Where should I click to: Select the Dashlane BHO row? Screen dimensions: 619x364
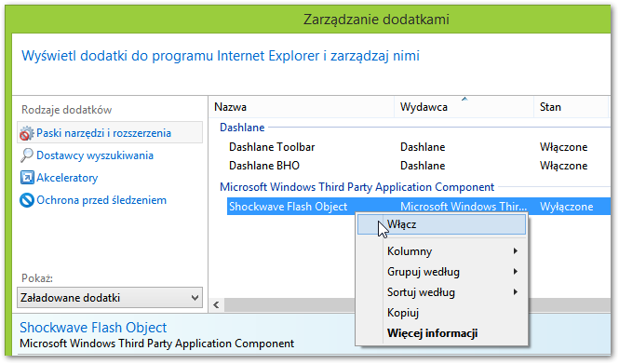(419, 166)
